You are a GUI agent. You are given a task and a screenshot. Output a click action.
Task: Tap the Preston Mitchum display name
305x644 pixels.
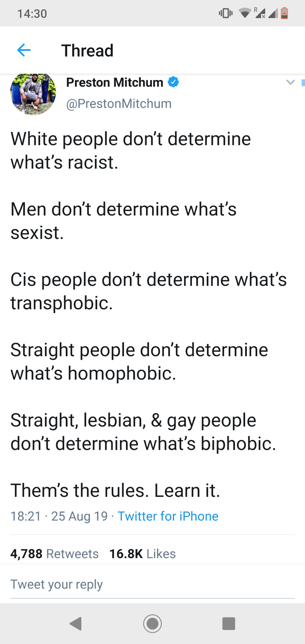pyautogui.click(x=115, y=82)
